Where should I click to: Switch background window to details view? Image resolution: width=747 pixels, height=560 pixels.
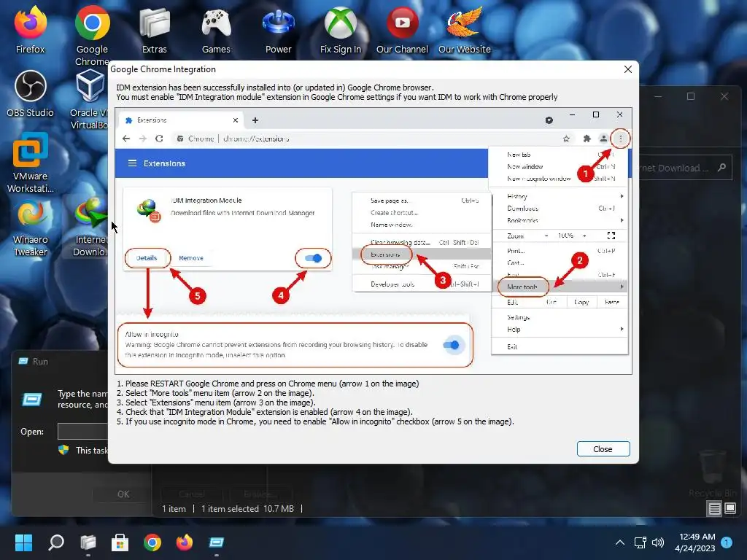(715, 508)
